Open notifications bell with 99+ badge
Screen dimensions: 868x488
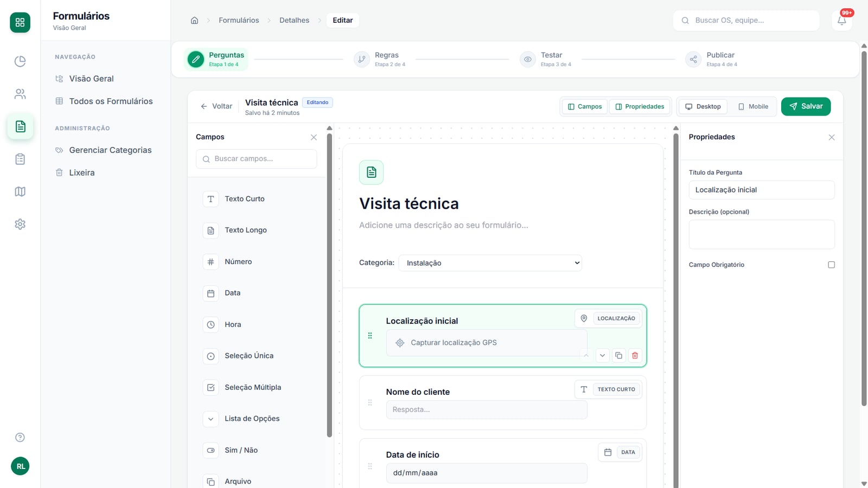842,21
